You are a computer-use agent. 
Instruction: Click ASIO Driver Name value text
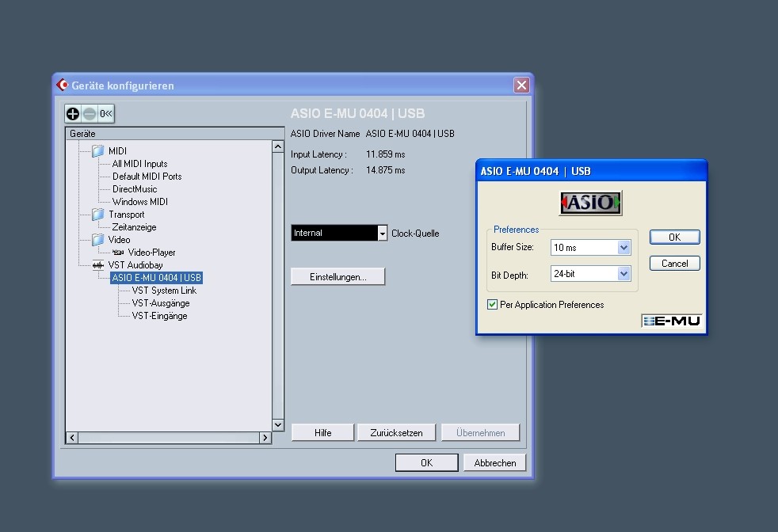410,133
